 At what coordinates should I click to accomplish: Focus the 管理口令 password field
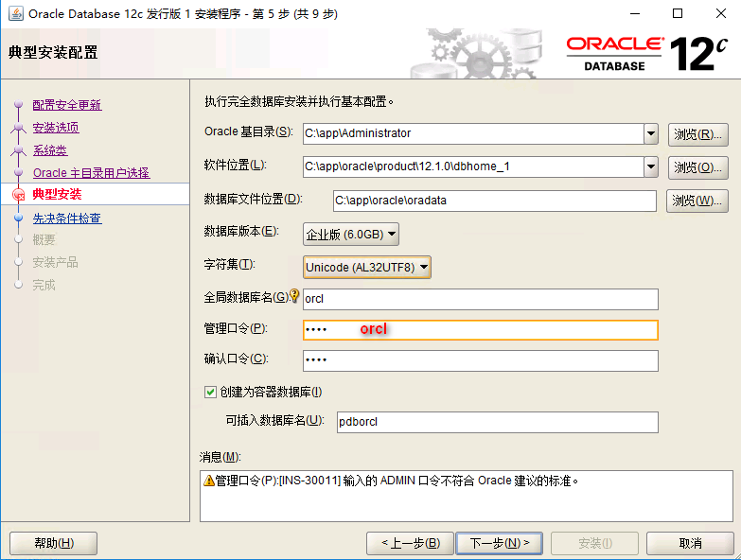481,330
